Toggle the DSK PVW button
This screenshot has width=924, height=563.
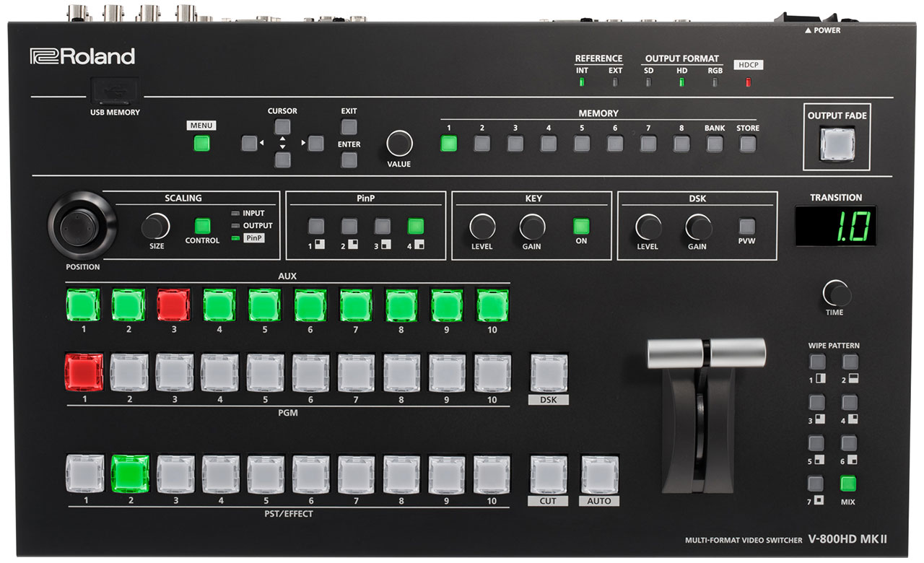(x=746, y=226)
